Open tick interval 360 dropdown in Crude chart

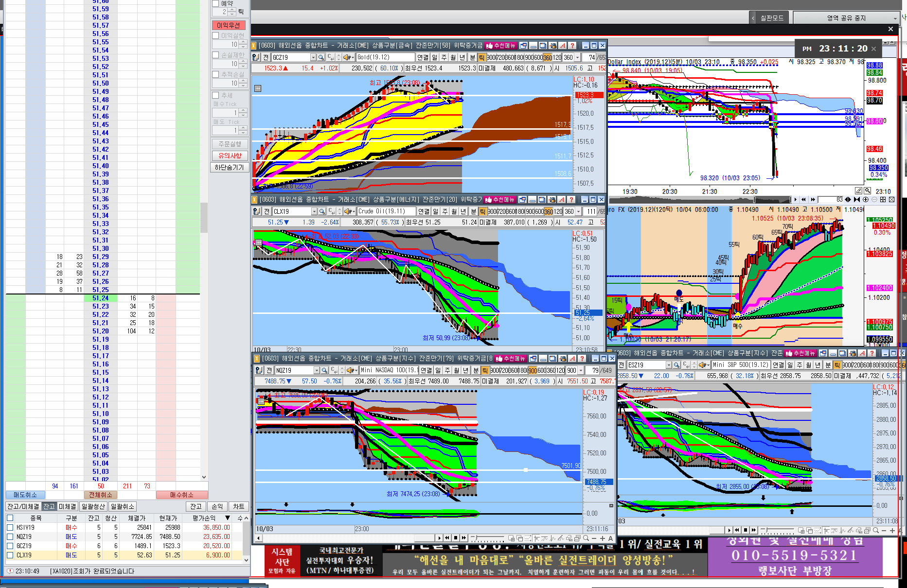[x=579, y=211]
